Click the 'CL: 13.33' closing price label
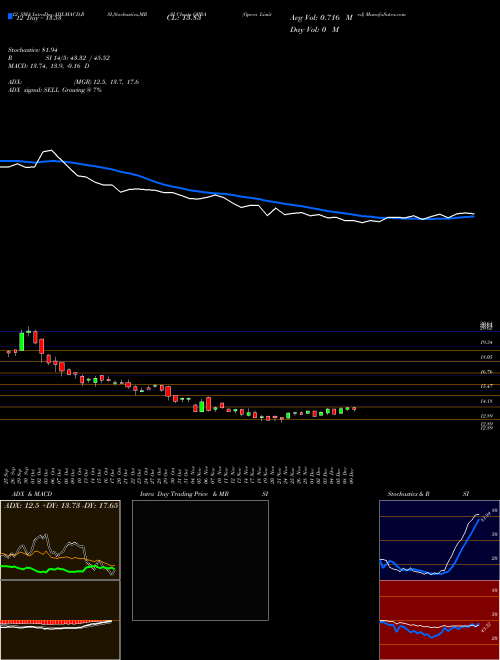 pyautogui.click(x=184, y=18)
